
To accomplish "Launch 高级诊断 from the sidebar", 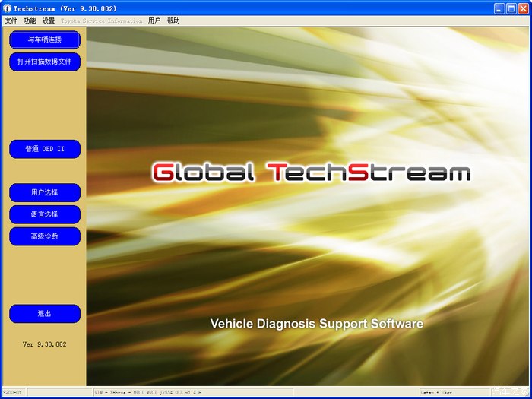I will click(45, 236).
